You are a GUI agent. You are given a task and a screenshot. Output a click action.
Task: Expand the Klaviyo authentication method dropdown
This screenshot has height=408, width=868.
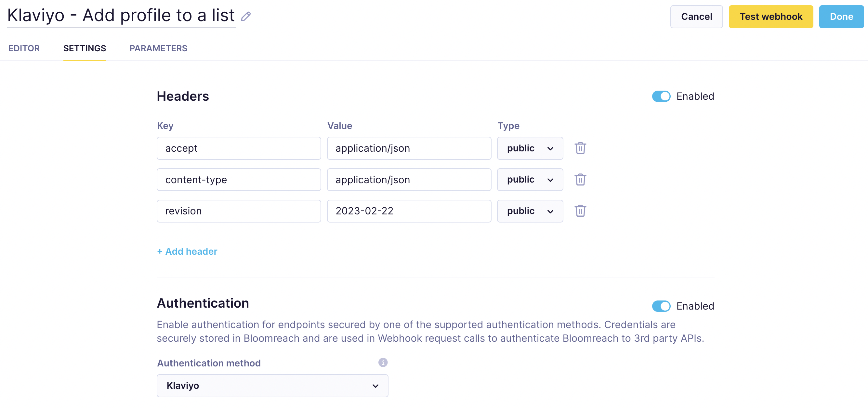pos(272,386)
